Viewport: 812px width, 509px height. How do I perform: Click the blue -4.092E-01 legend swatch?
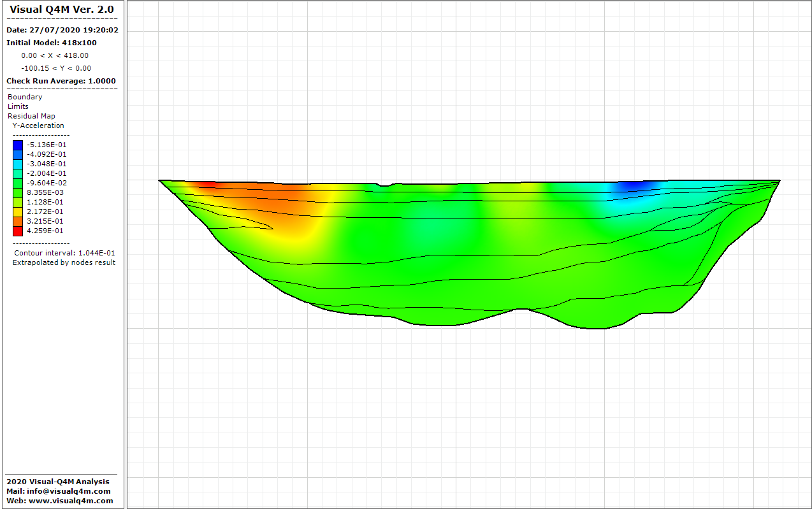pos(17,154)
